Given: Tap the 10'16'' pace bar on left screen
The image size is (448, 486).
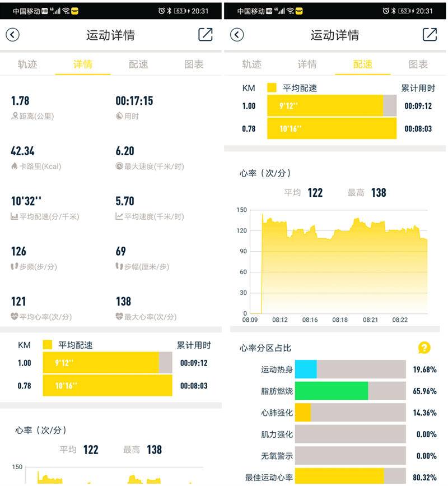Looking at the screenshot, I should 108,386.
